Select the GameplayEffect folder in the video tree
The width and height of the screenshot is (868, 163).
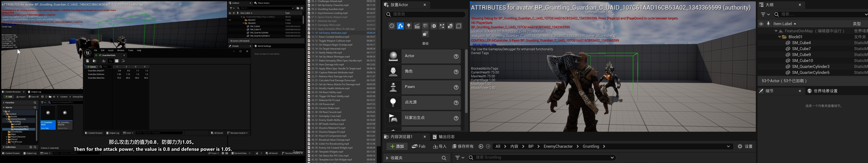tap(21, 129)
